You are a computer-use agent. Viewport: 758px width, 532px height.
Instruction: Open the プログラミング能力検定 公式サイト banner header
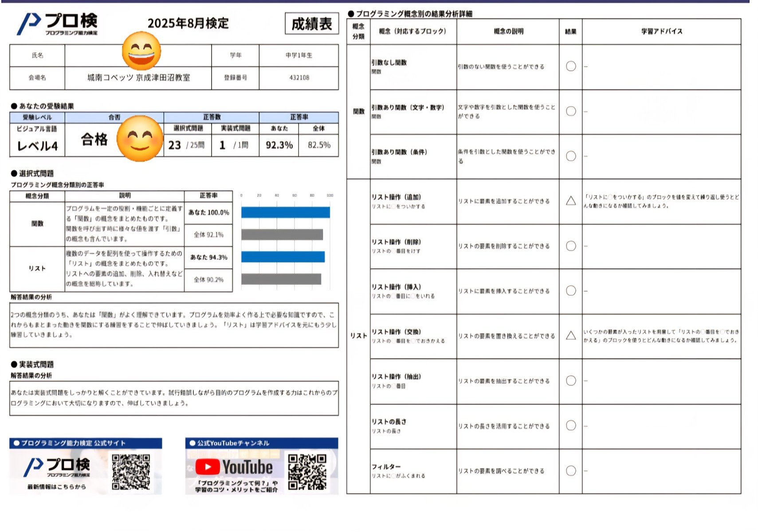(x=86, y=443)
